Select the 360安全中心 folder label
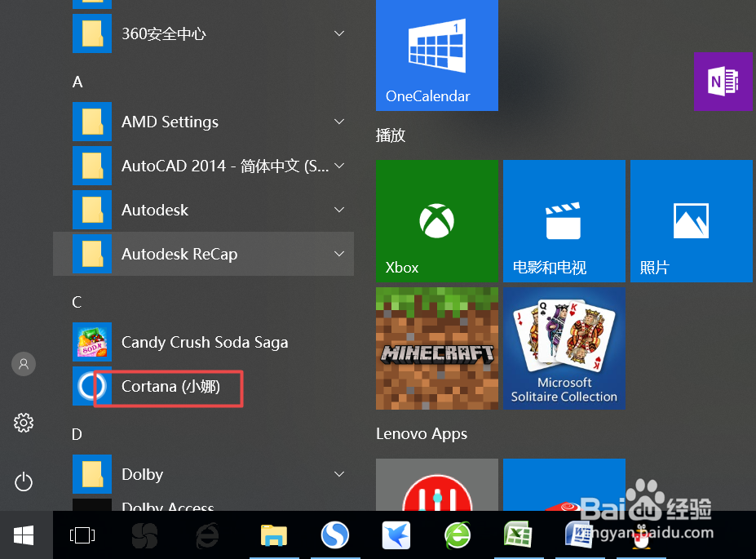756x559 pixels. point(164,33)
